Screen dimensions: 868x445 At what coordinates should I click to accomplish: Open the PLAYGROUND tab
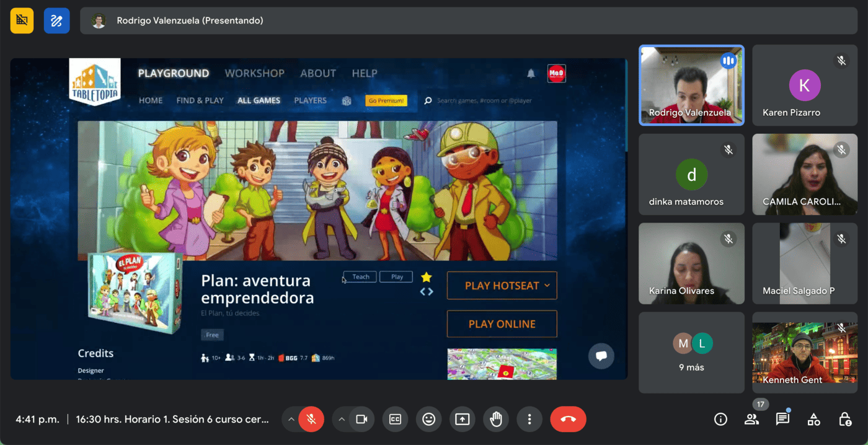[x=174, y=73]
